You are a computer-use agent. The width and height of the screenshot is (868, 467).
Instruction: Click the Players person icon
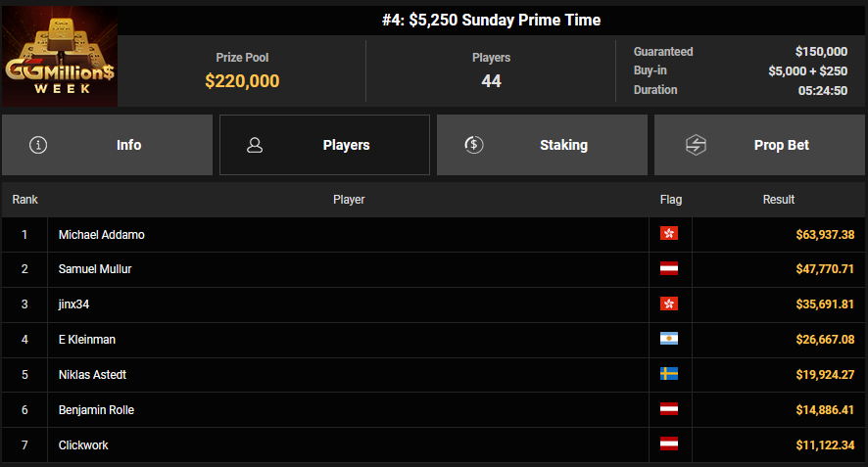[256, 145]
